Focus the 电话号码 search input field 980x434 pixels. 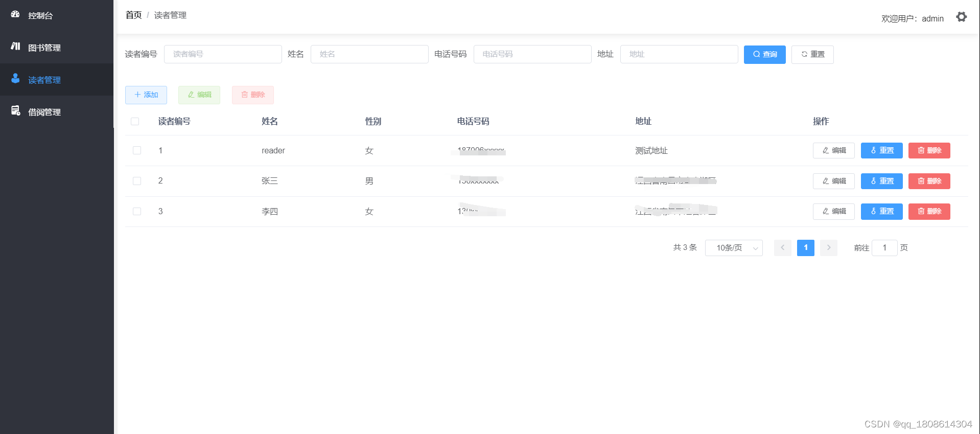(x=532, y=54)
